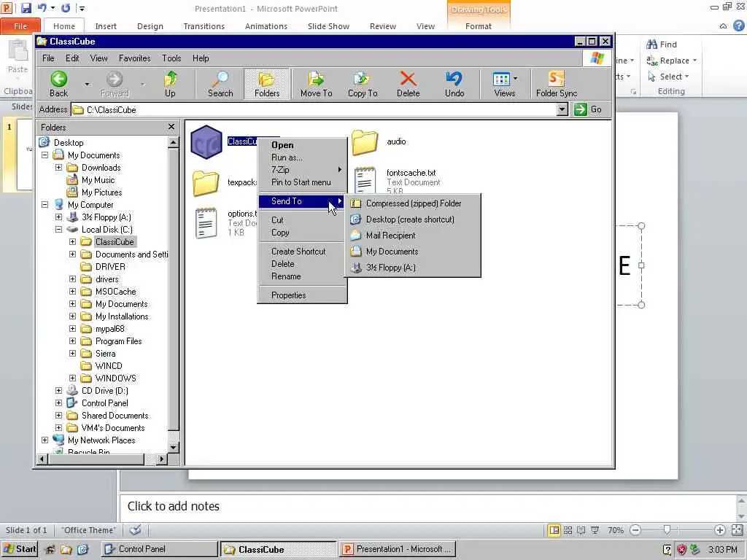Click folder tree scroll down arrow
The height and width of the screenshot is (560, 747).
174,447
